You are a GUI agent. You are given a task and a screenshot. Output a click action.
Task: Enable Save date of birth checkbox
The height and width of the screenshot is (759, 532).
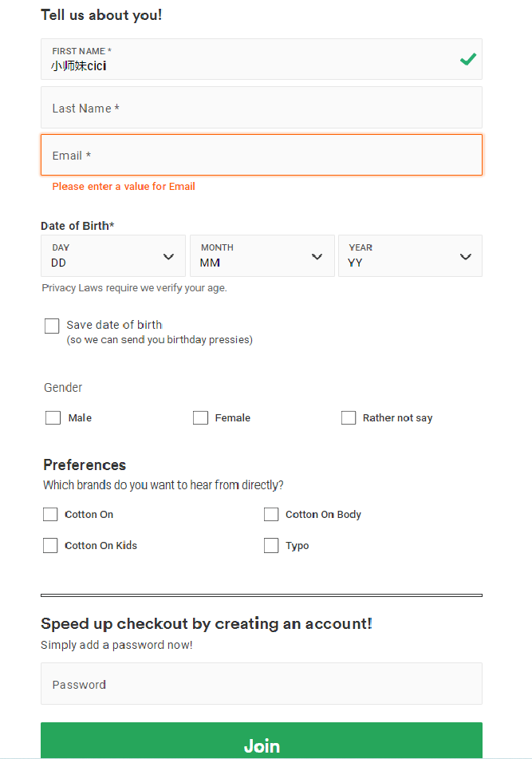[x=53, y=326]
